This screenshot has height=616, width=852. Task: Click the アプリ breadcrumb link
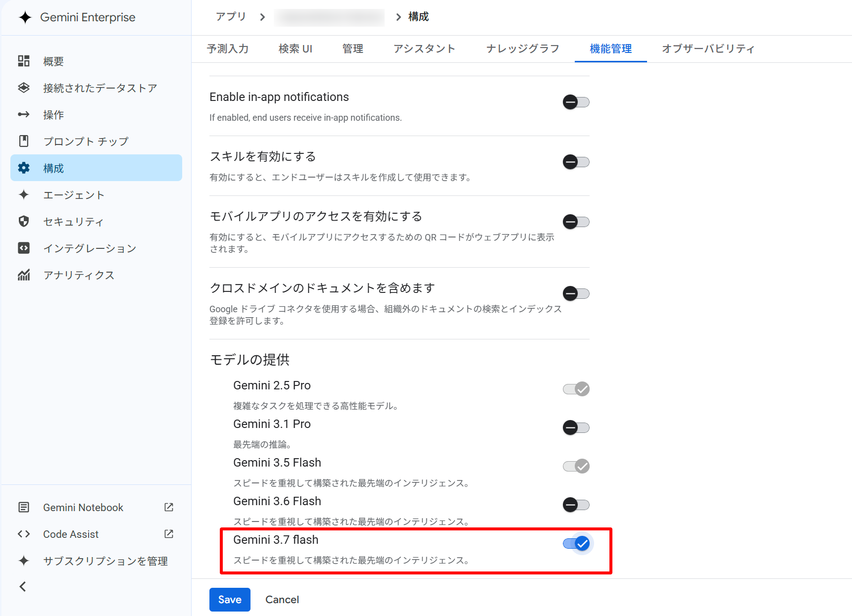coord(231,17)
